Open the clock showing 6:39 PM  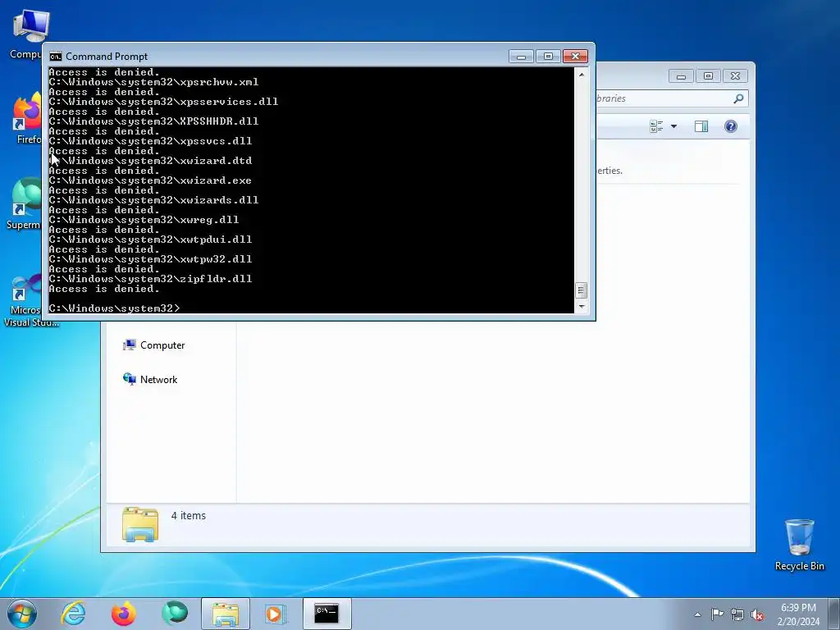pos(798,614)
